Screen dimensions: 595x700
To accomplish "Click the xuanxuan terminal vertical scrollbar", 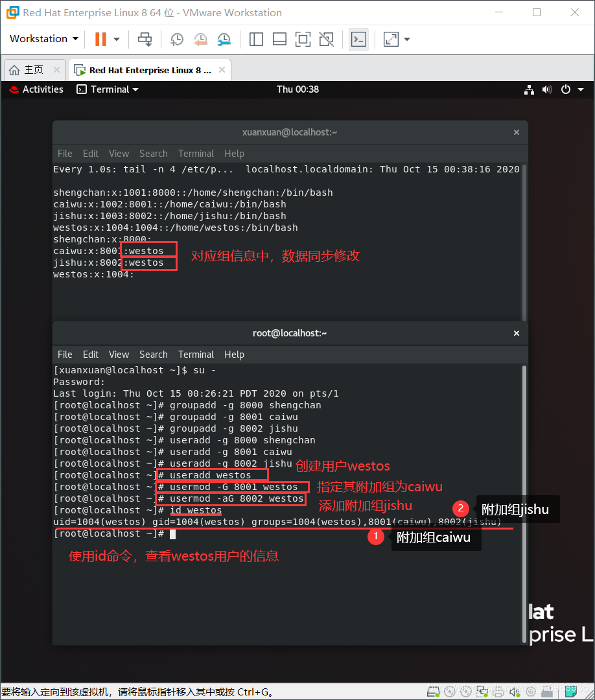I will click(524, 241).
